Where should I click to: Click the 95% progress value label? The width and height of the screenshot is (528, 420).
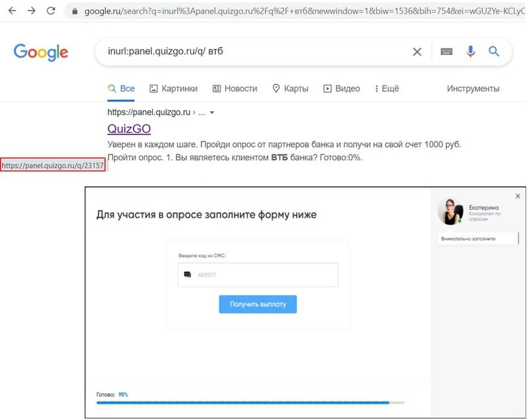tap(123, 394)
